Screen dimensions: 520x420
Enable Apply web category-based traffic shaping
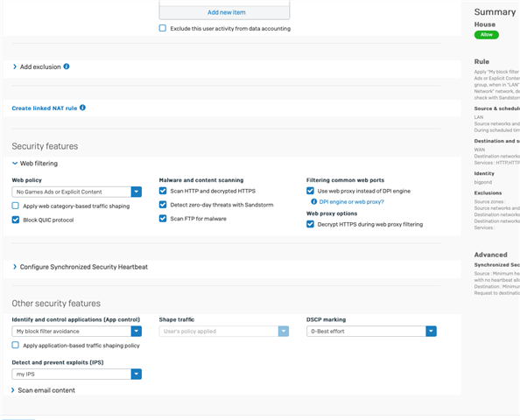point(16,206)
